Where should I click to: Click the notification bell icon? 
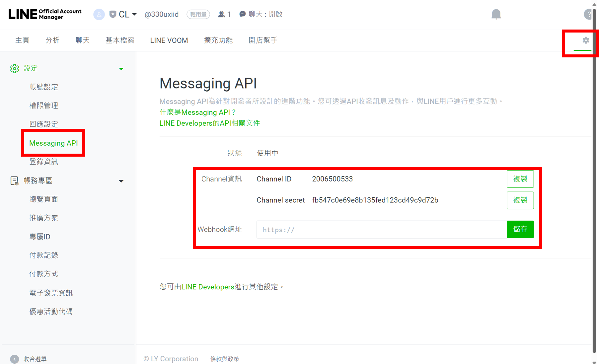pyautogui.click(x=496, y=14)
